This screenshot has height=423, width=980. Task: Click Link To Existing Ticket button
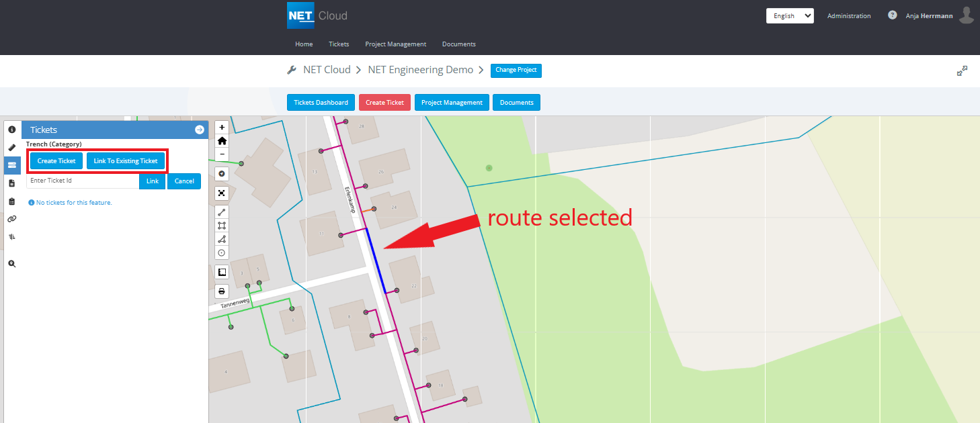click(126, 161)
